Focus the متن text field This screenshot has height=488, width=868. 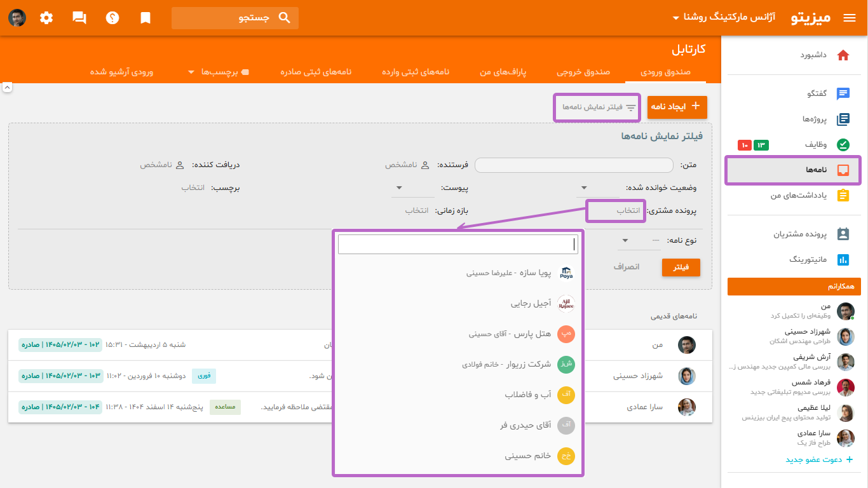click(574, 165)
